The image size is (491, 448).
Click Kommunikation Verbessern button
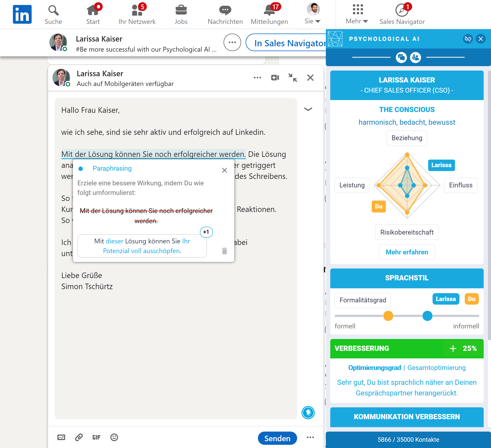407,417
